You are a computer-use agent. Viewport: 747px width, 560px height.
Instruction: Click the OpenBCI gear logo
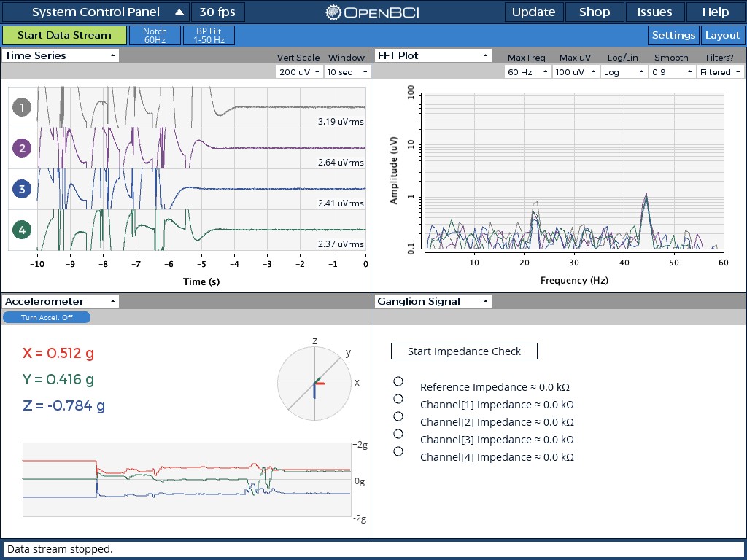[x=333, y=12]
